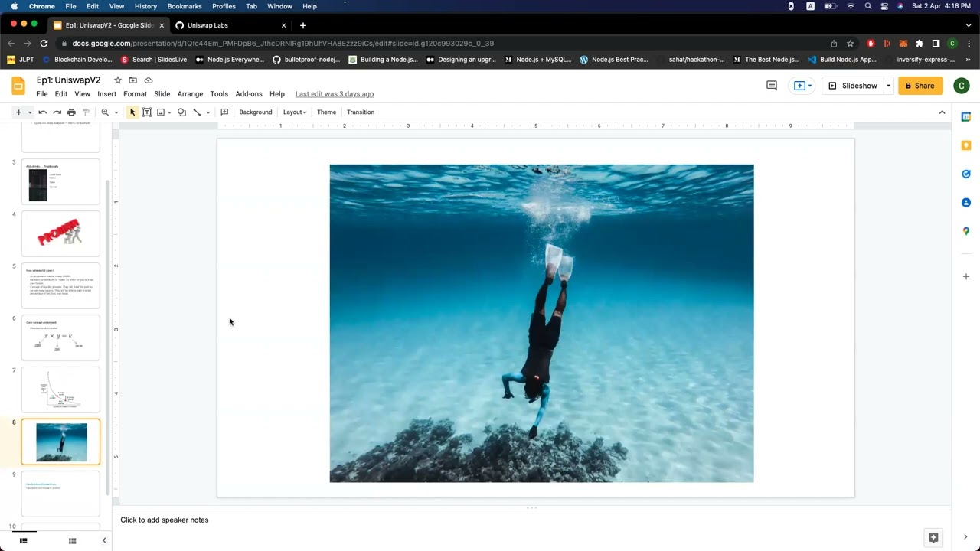This screenshot has width=980, height=551.
Task: Click the move to folder icon
Action: [x=132, y=80]
